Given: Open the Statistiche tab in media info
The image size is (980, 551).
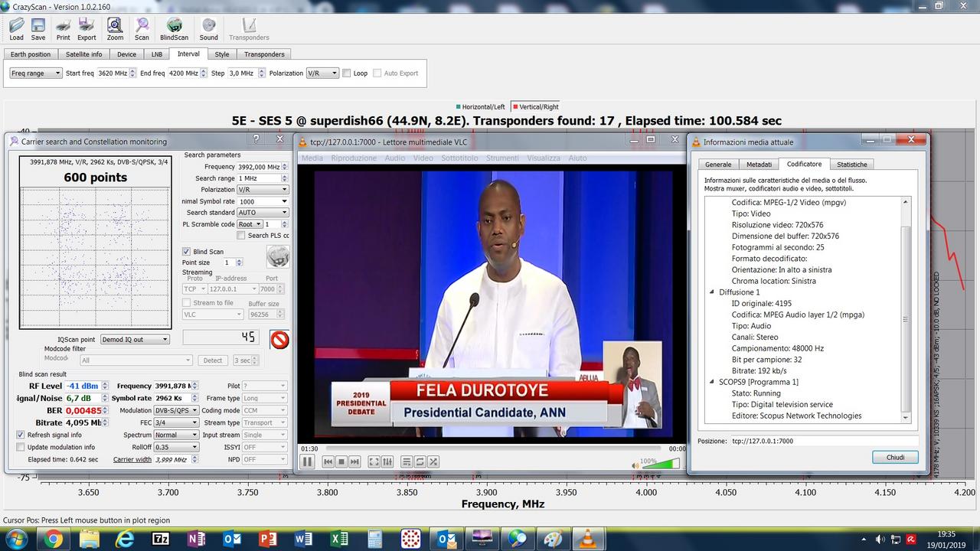Looking at the screenshot, I should click(x=852, y=165).
